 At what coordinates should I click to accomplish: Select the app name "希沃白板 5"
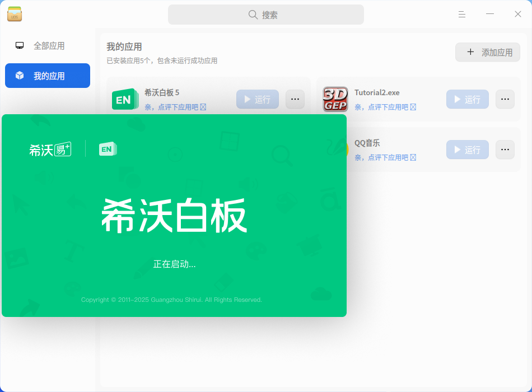162,92
